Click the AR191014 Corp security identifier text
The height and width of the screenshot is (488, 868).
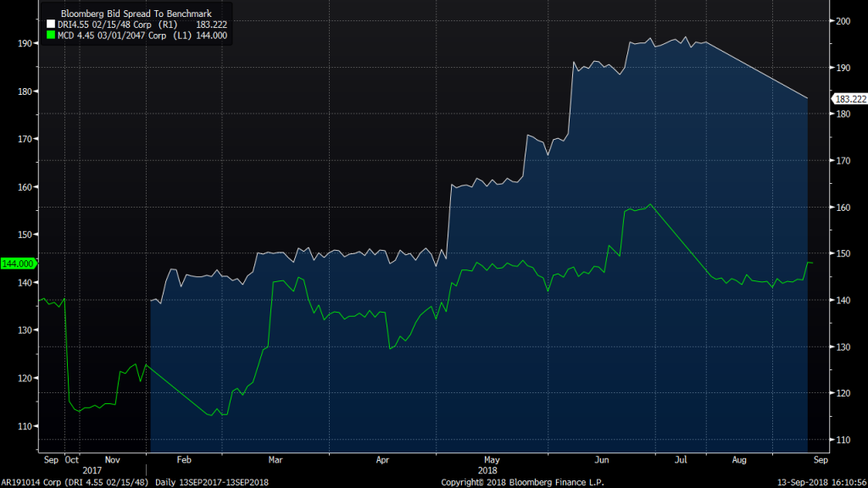(31, 481)
